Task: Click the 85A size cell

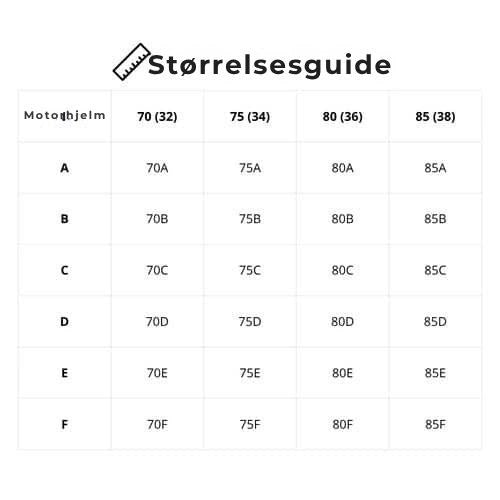Action: coord(435,168)
